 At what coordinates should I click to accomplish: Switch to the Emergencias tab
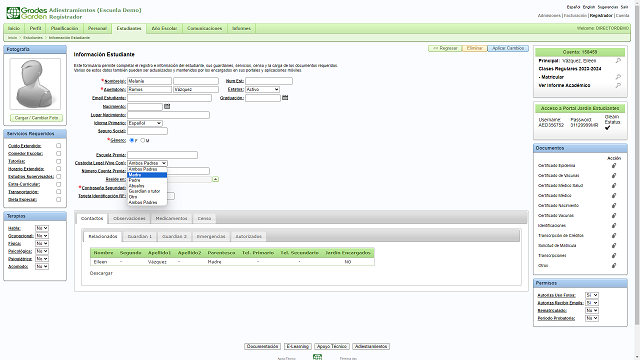[211, 236]
